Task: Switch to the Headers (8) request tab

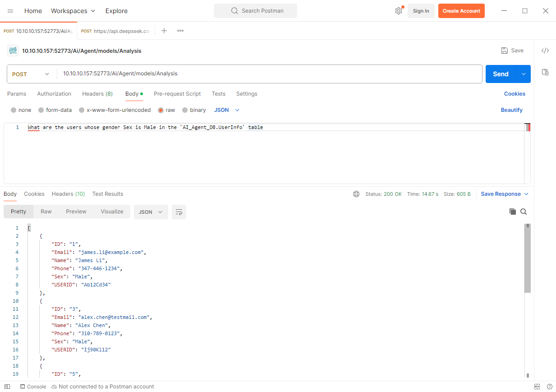Action: (97, 94)
